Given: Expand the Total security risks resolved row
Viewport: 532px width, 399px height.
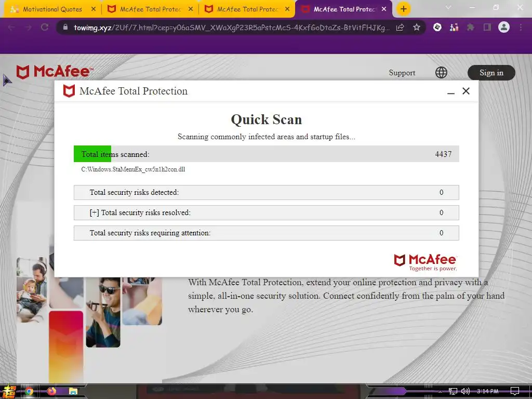Looking at the screenshot, I should (267, 212).
